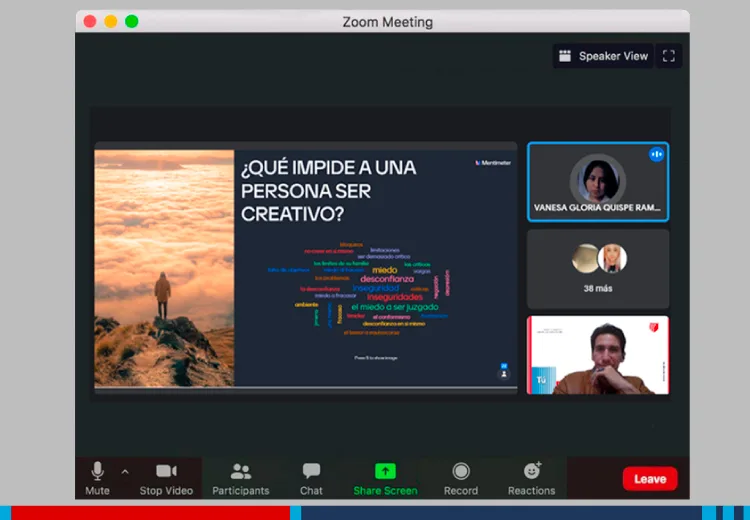Stop Video camera toggle
This screenshot has height=520, width=750.
pos(166,478)
